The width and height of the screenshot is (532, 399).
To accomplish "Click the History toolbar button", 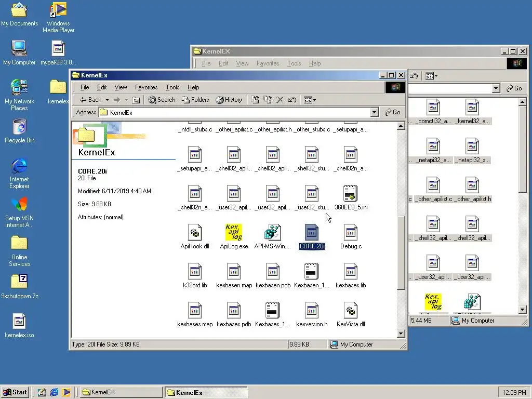I will point(229,100).
